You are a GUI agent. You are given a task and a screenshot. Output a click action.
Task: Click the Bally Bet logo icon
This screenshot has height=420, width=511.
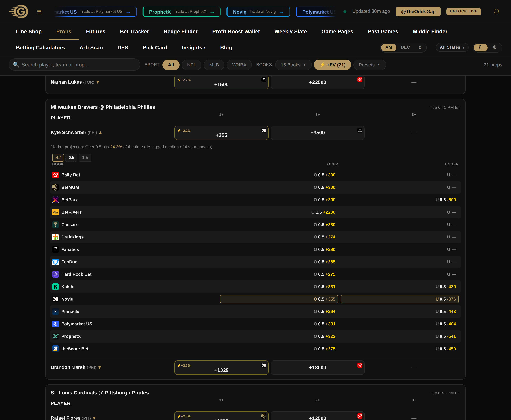point(55,175)
